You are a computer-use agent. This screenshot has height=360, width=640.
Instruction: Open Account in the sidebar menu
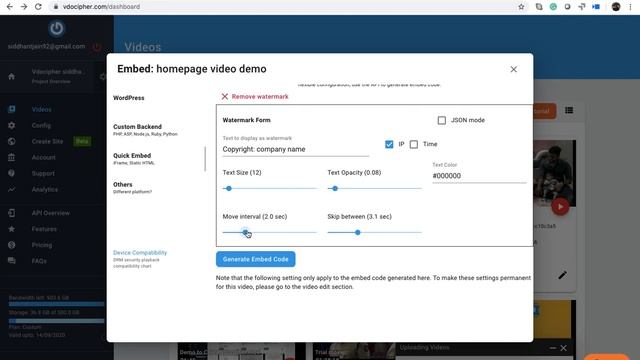pos(44,157)
